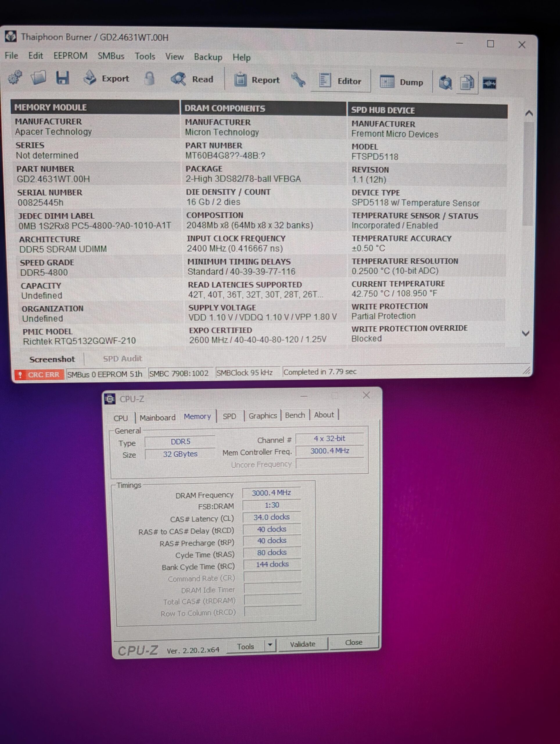Click the Channel # field showing 4 x 32-bit

point(329,439)
